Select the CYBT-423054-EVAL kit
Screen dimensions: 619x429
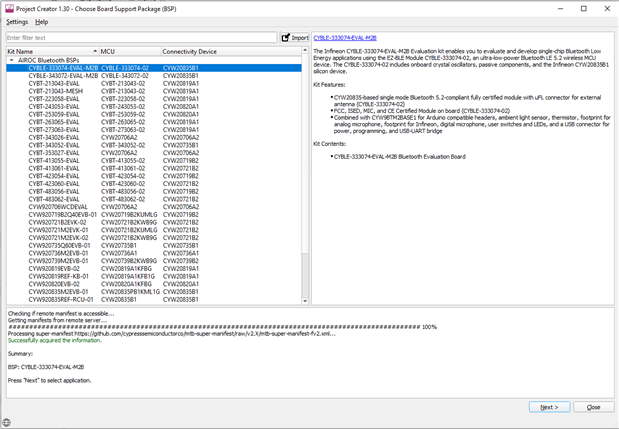(54, 176)
